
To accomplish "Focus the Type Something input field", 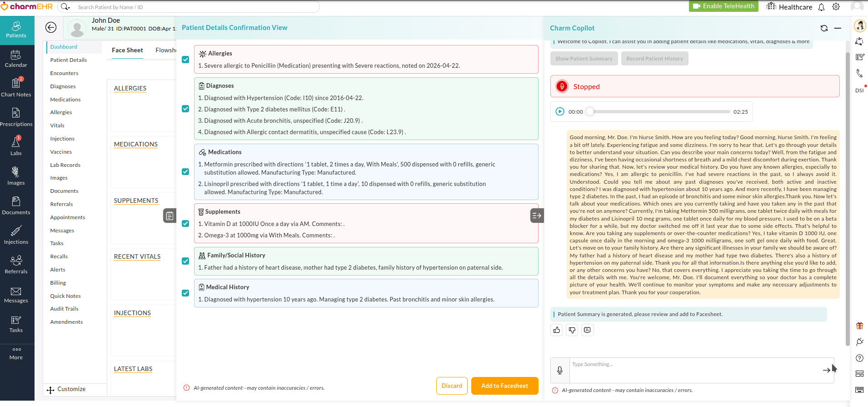I will click(695, 370).
